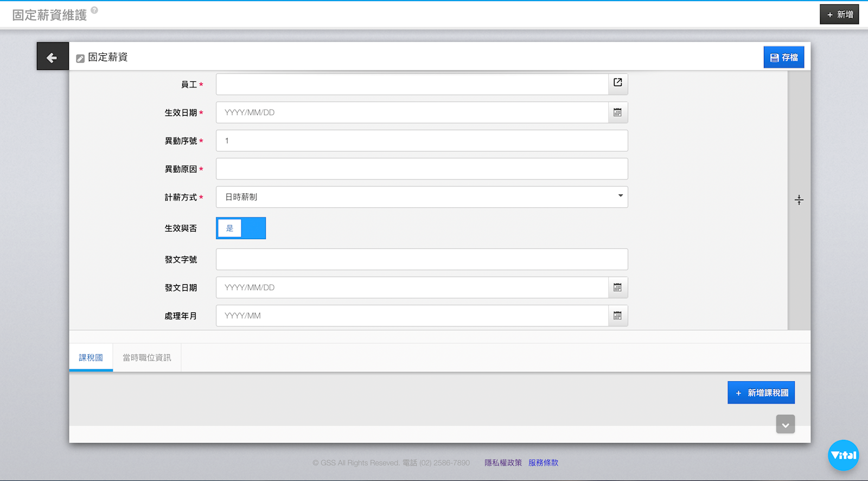
Task: Switch to the 課稅國 tab
Action: click(x=91, y=358)
